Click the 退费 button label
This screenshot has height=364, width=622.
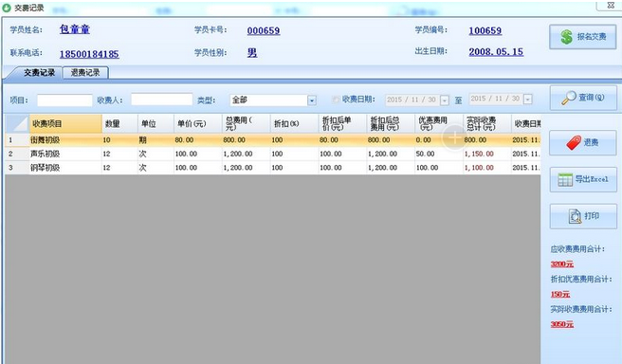(x=591, y=143)
